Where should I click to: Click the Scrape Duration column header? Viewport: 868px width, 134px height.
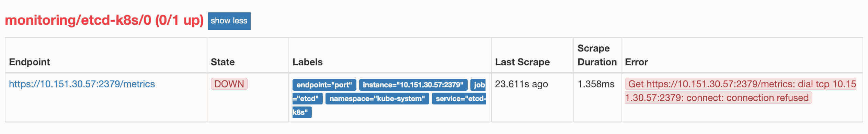point(597,55)
